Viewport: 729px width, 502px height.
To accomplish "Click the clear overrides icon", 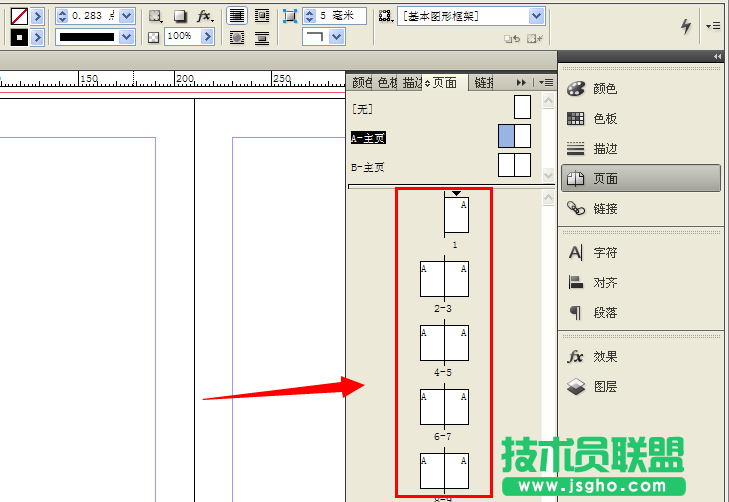I will point(512,39).
